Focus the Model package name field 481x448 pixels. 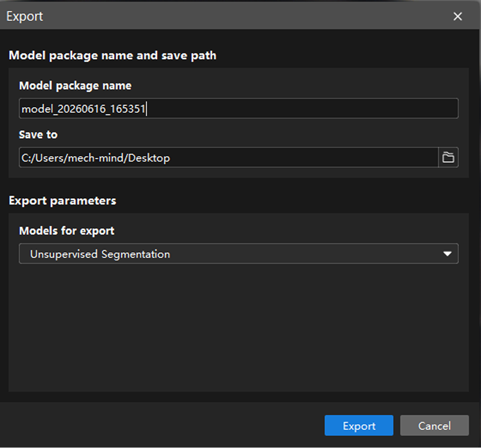point(239,108)
